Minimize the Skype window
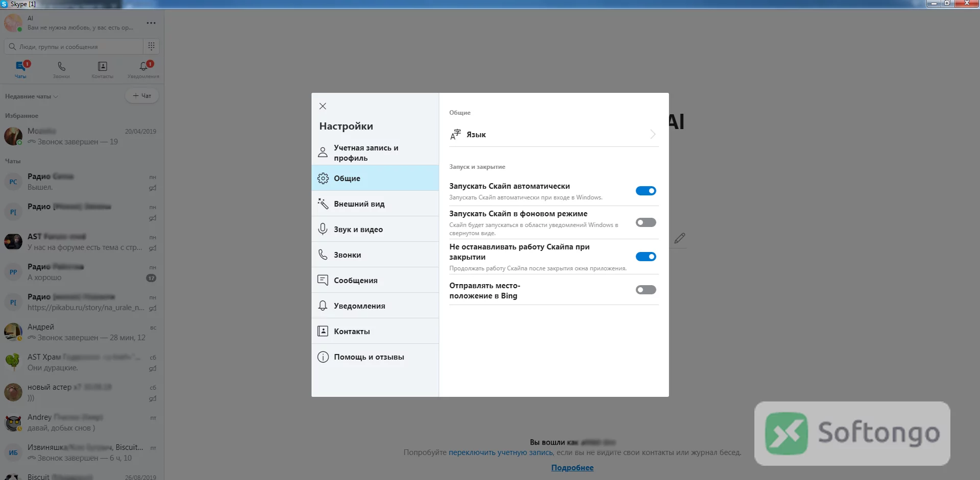980x480 pixels. (934, 4)
